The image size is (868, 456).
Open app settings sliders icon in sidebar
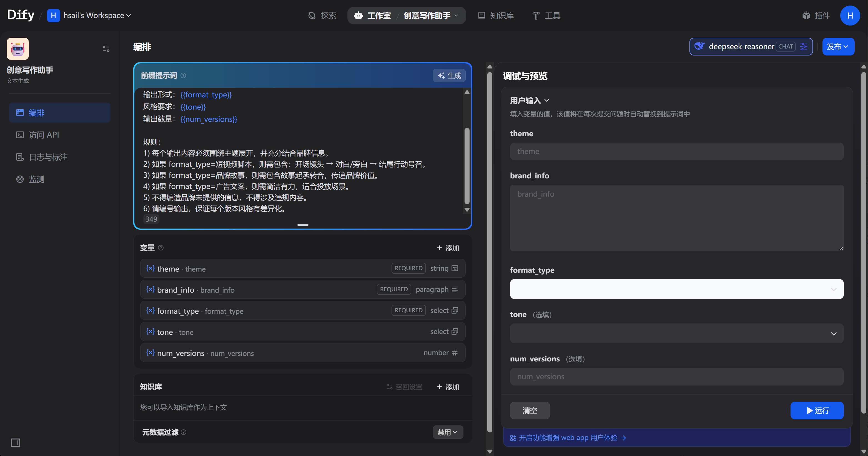[106, 49]
